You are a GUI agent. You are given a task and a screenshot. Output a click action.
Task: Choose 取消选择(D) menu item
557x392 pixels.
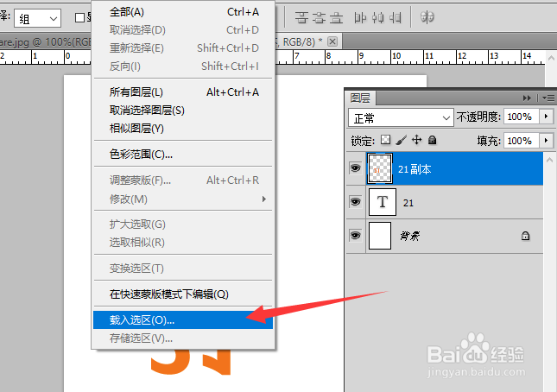(x=183, y=30)
